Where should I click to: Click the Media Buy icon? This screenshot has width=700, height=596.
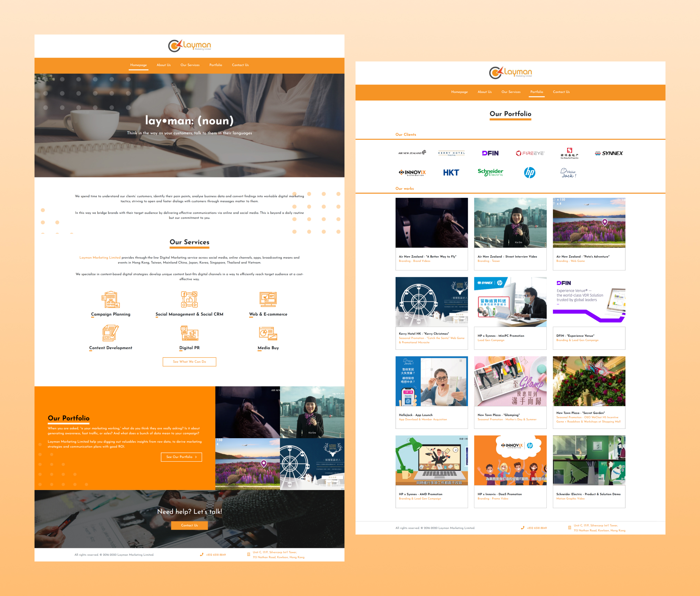268,333
